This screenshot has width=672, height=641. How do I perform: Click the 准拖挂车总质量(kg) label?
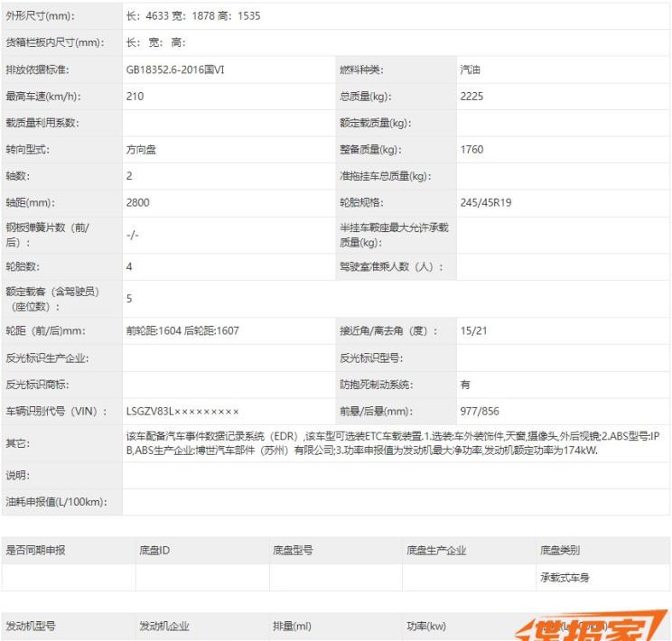point(386,176)
